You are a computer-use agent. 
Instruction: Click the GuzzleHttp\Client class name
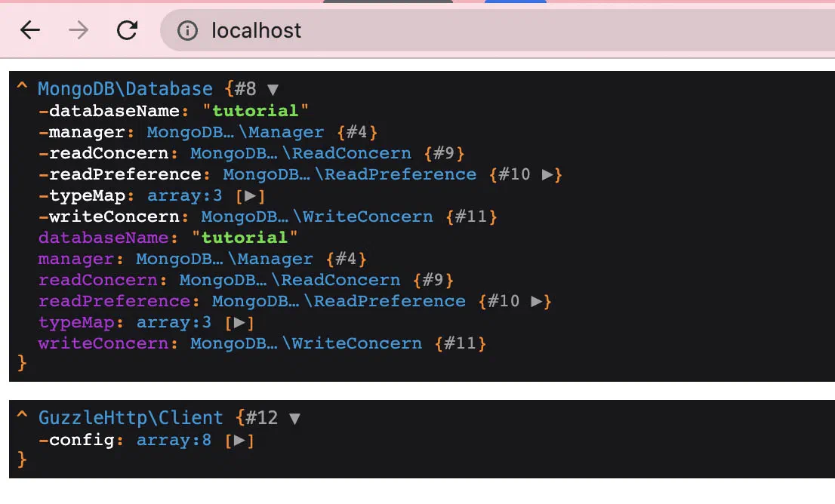(131, 418)
